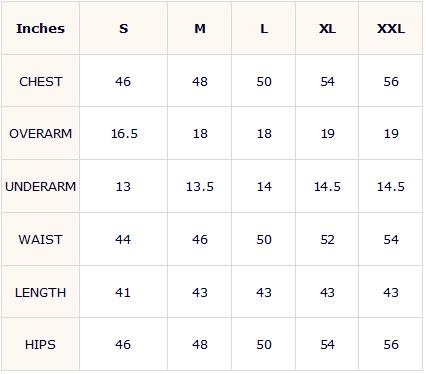Select the S size column header

coord(123,29)
